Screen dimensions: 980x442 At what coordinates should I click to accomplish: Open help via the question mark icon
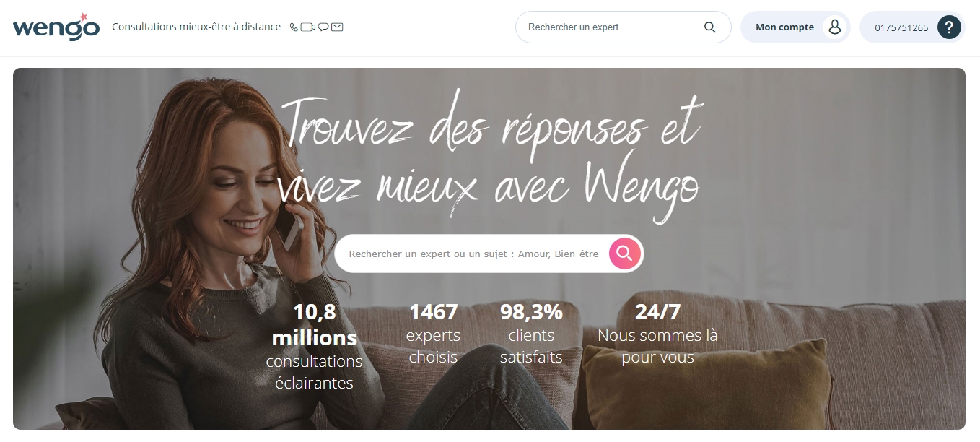pyautogui.click(x=949, y=27)
